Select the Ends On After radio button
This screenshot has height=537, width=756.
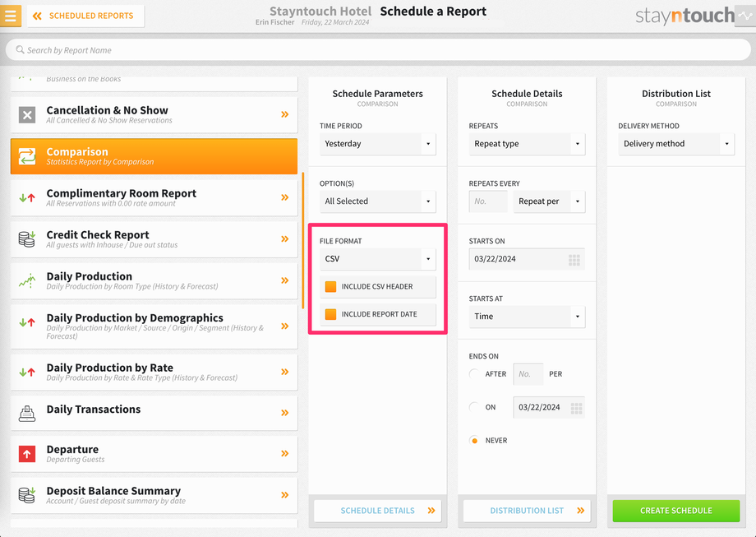coord(474,374)
